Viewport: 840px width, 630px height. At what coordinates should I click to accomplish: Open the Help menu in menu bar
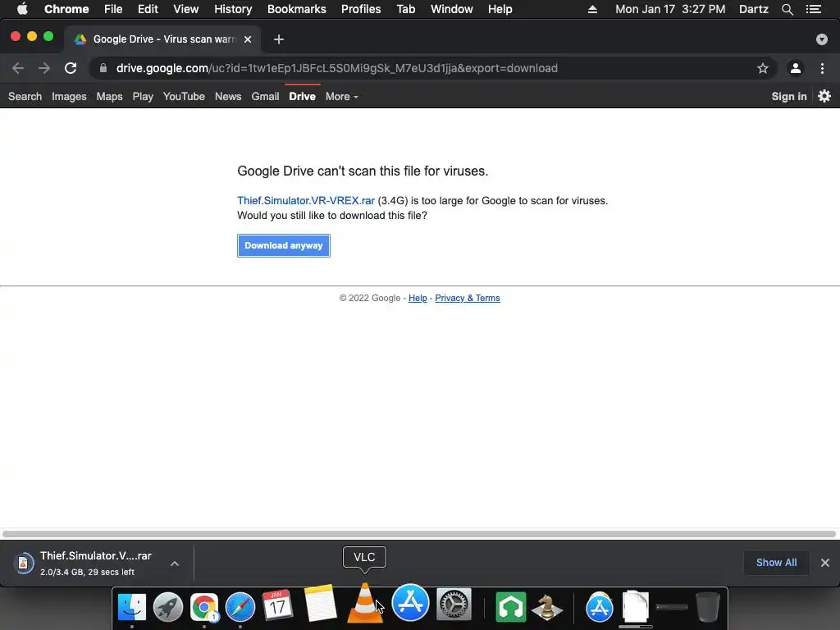click(500, 9)
